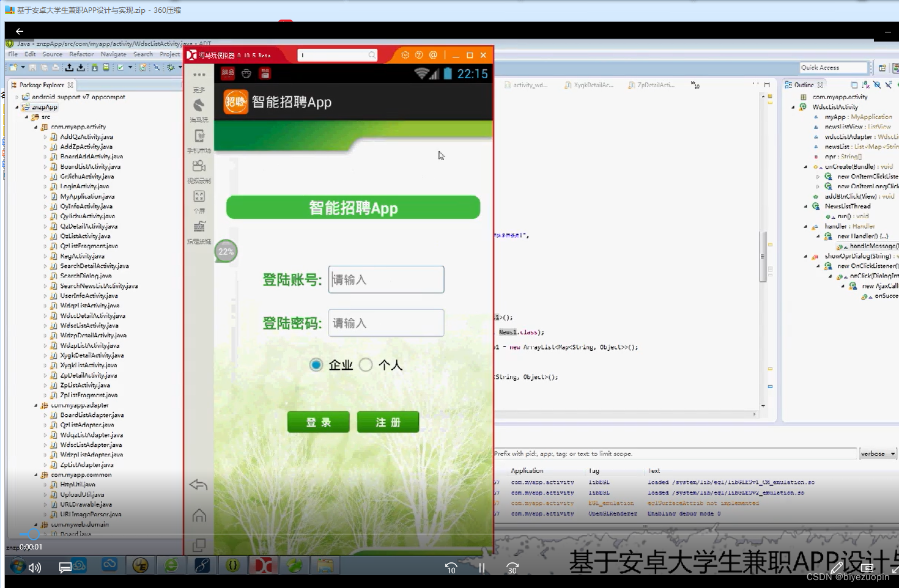Click the 请输入 account input field
The height and width of the screenshot is (588, 899).
point(386,279)
